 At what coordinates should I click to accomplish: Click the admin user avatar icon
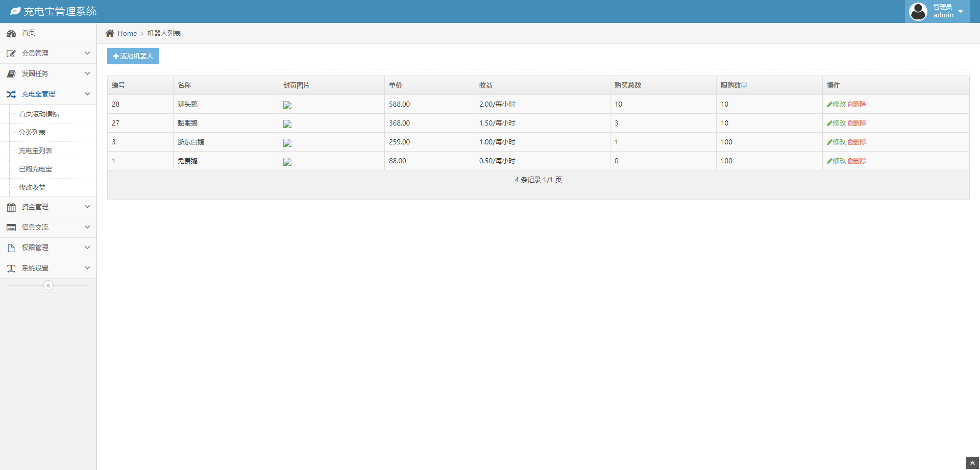[x=918, y=11]
